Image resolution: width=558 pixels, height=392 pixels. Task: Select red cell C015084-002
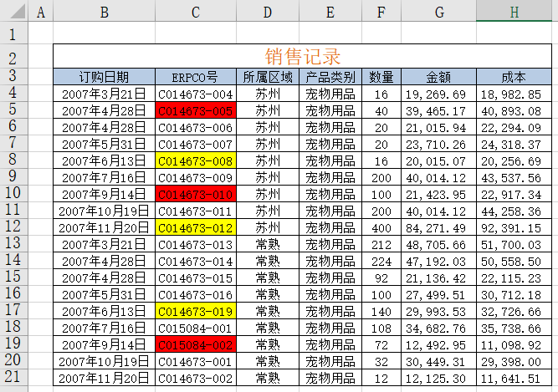[x=196, y=344]
